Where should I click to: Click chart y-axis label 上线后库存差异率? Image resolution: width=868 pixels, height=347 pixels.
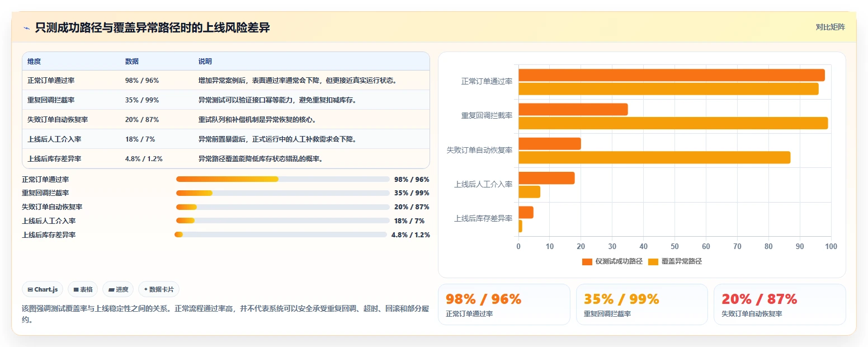(483, 218)
